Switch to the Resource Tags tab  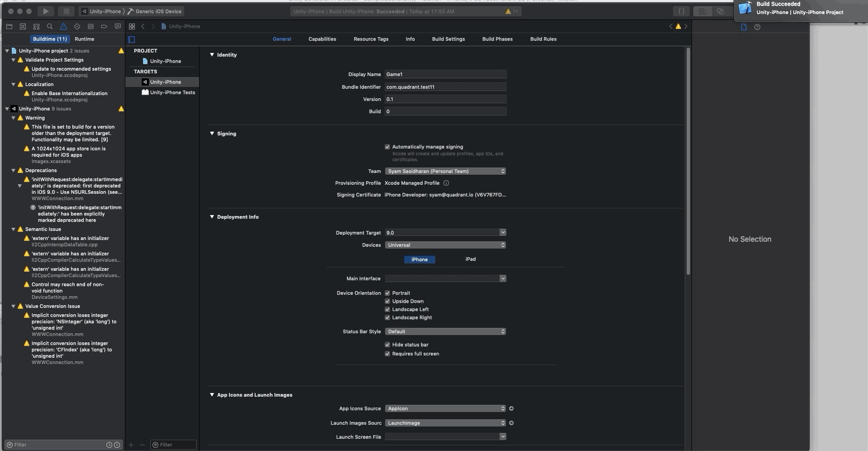pos(371,39)
